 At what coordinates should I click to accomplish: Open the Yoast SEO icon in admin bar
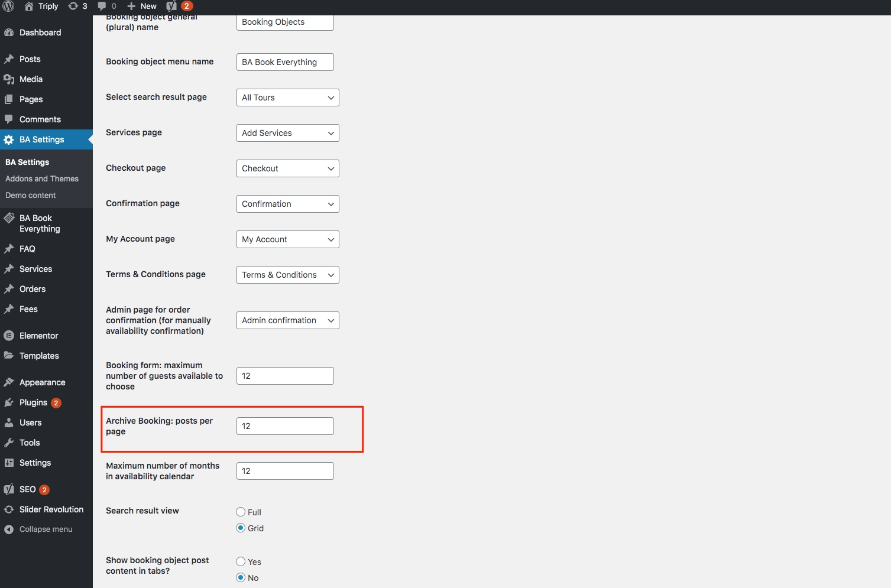point(171,7)
